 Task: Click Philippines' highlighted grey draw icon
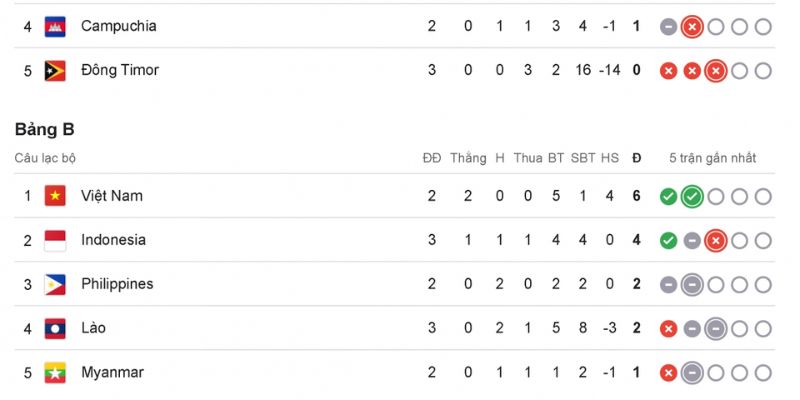click(692, 285)
